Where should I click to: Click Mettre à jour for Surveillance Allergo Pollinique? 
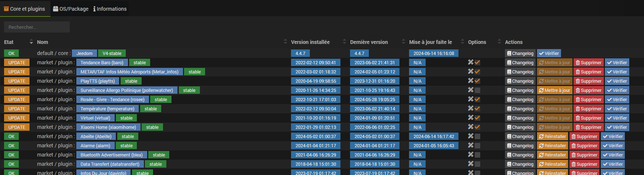pyautogui.click(x=554, y=90)
